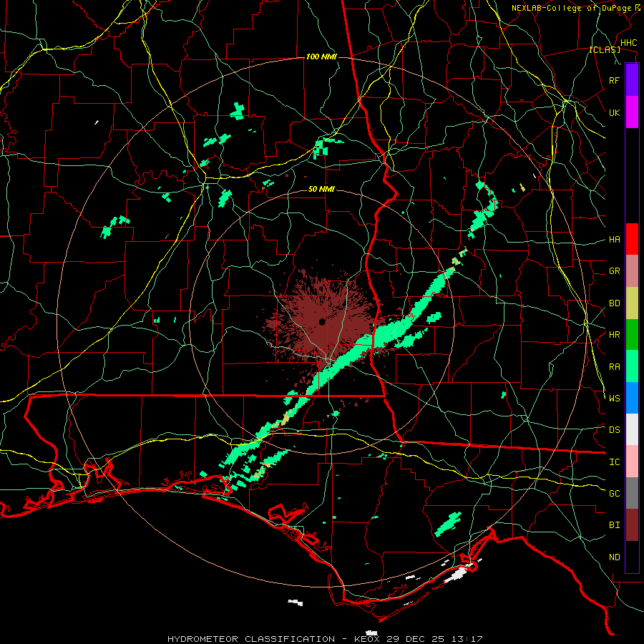This screenshot has width=644, height=644.
Task: Click the '13:17' timestamp text
Action: click(468, 639)
